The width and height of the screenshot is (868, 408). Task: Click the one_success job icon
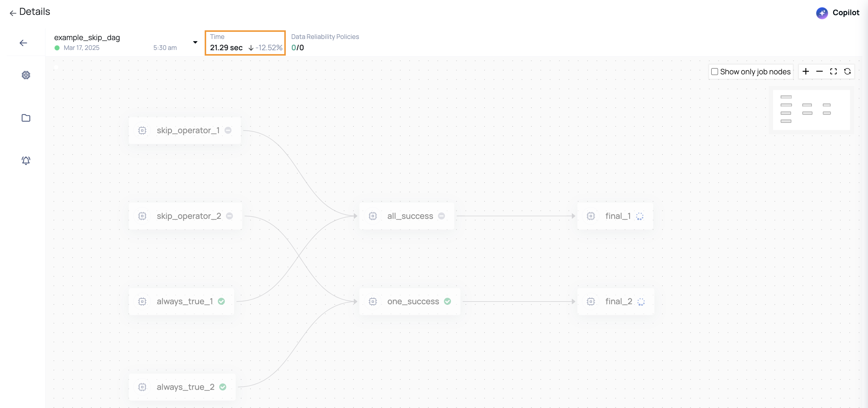tap(373, 302)
